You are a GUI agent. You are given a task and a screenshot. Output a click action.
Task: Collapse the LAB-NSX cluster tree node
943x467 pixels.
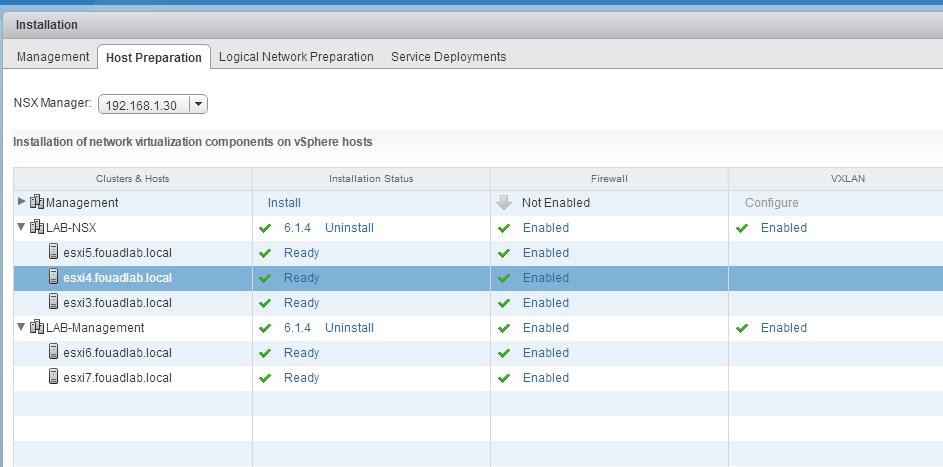(x=22, y=228)
